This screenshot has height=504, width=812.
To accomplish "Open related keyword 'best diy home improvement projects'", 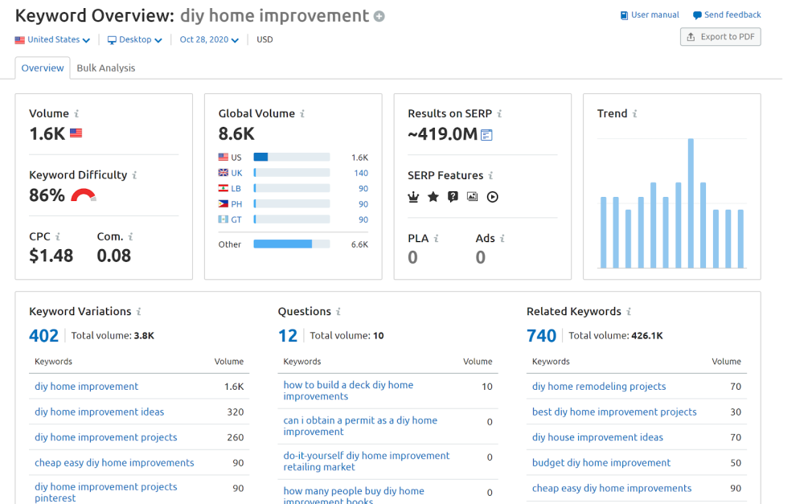I will (x=614, y=412).
